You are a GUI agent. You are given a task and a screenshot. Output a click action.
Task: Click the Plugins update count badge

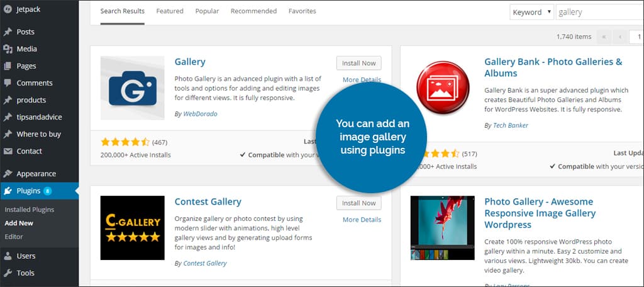point(48,191)
